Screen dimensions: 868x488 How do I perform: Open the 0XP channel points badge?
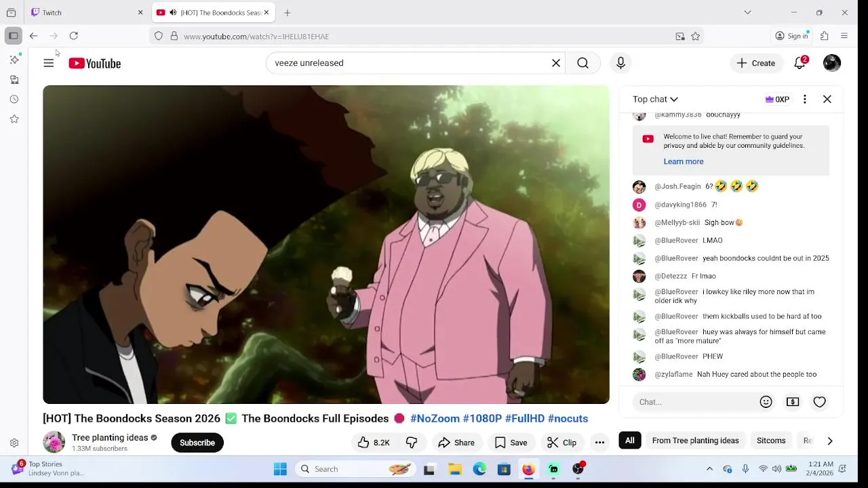[x=777, y=99]
